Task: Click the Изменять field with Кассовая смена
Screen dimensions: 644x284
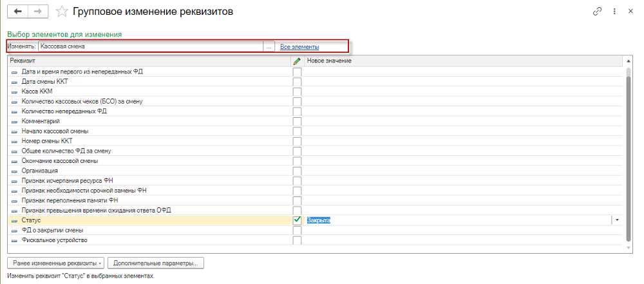Action: [151, 46]
